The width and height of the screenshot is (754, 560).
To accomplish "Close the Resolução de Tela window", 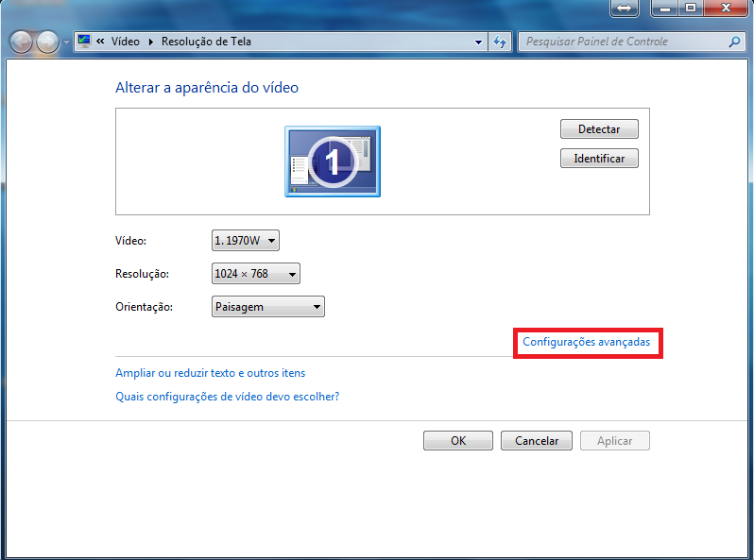I will [x=726, y=8].
